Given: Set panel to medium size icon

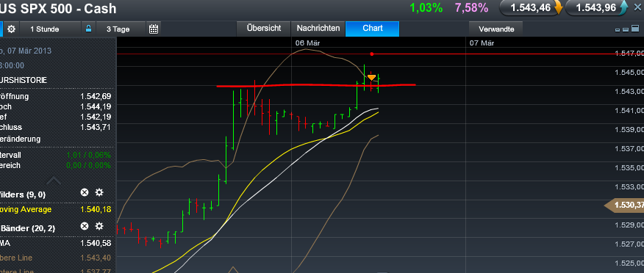Looking at the screenshot, I should pos(625,29).
